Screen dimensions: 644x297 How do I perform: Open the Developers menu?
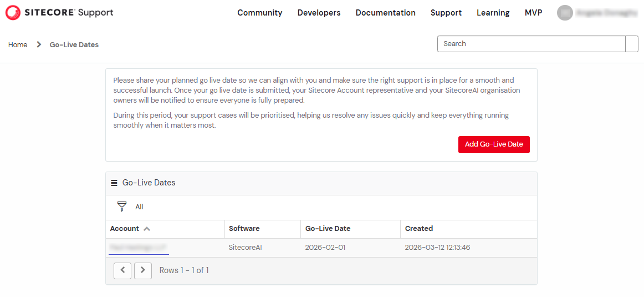[319, 13]
